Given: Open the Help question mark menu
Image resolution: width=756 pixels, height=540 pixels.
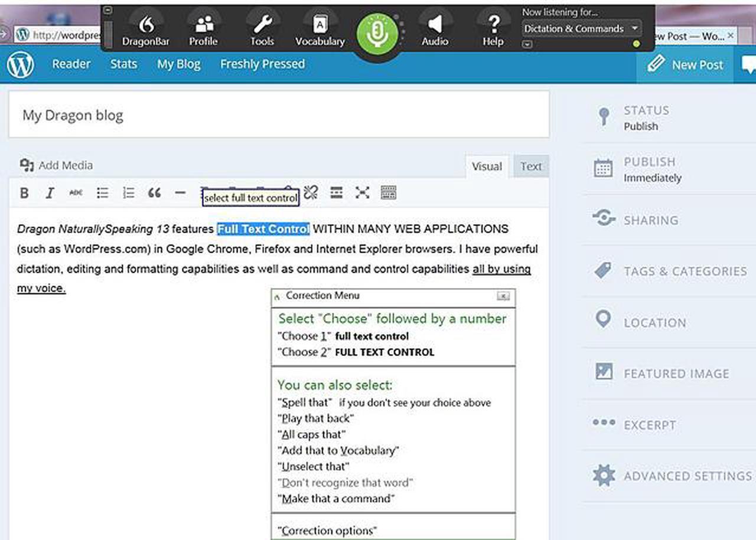Looking at the screenshot, I should (493, 30).
